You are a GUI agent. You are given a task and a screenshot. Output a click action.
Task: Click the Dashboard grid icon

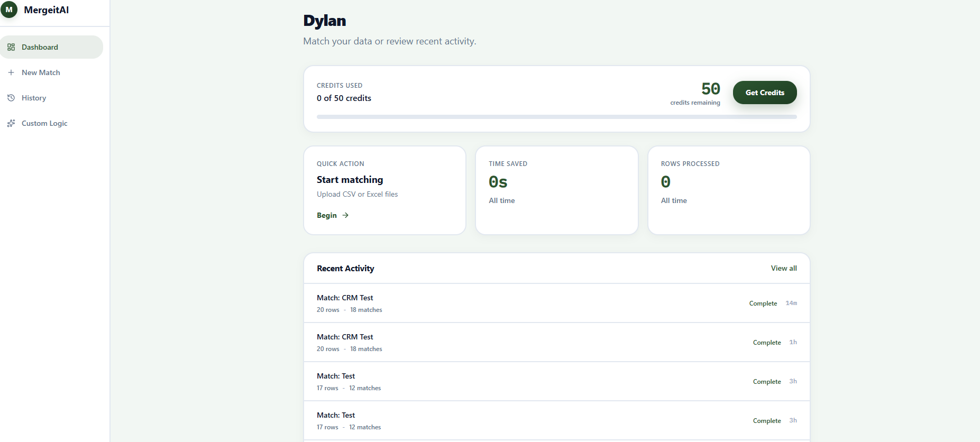coord(11,47)
